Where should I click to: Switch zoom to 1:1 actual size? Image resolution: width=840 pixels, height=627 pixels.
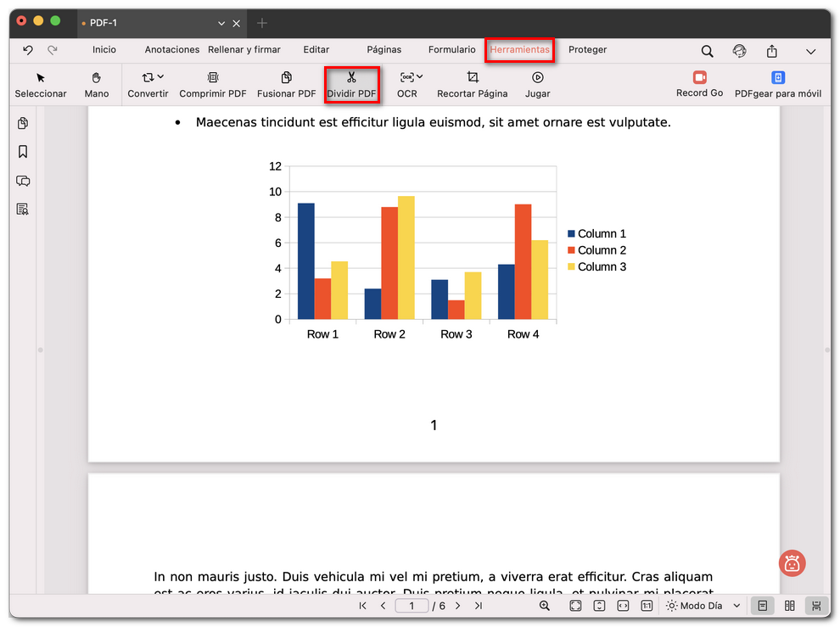(x=646, y=605)
